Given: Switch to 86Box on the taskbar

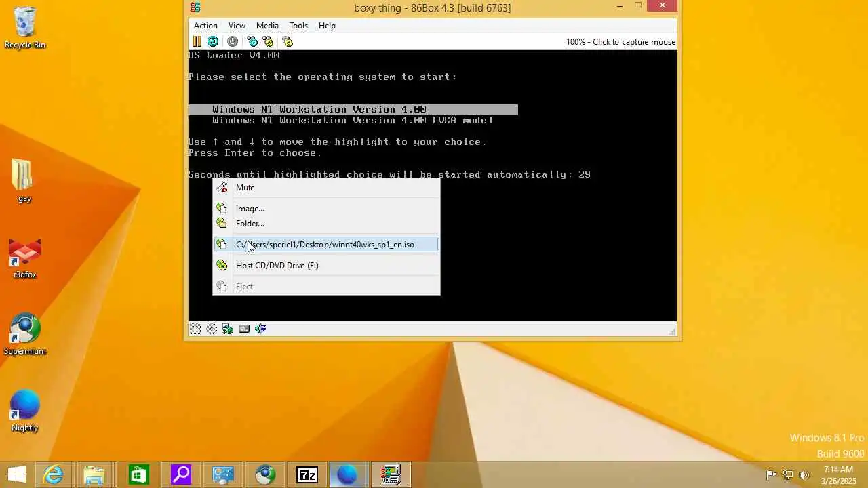Looking at the screenshot, I should 391,475.
